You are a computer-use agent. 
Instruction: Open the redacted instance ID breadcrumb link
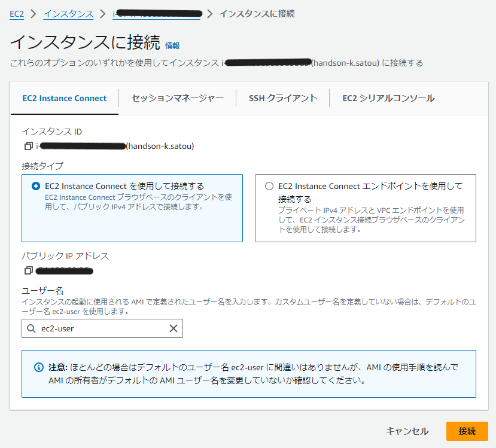pyautogui.click(x=157, y=14)
